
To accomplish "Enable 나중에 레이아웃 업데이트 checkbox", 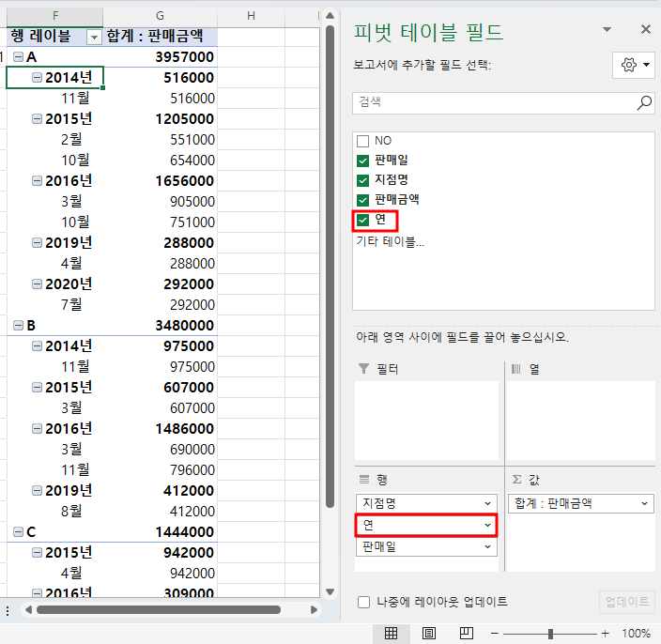I will pyautogui.click(x=363, y=602).
